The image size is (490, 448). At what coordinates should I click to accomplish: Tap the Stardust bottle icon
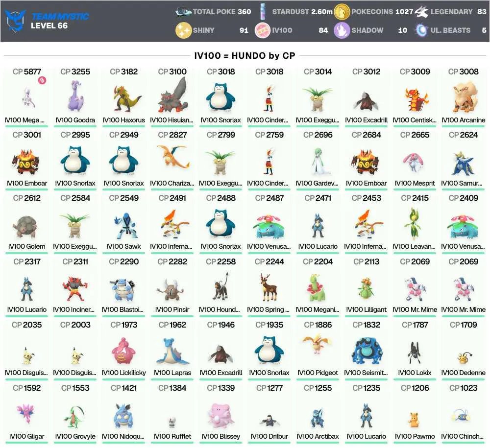(263, 12)
